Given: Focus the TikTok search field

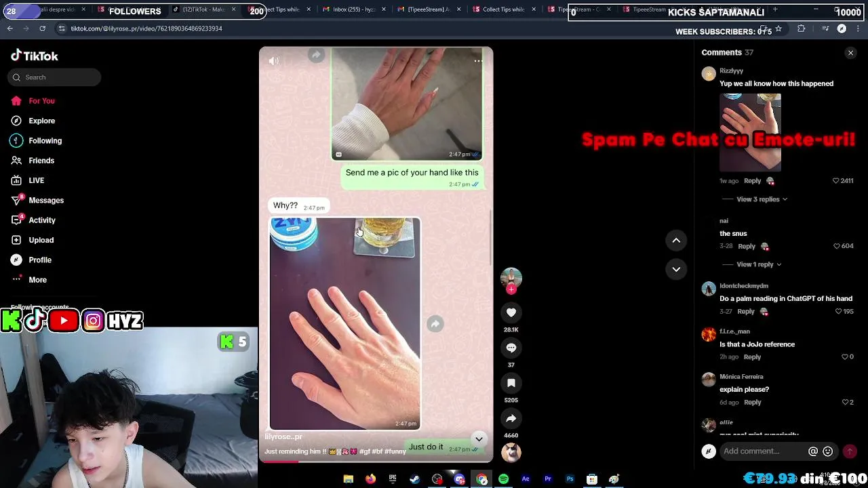Looking at the screenshot, I should click(54, 77).
